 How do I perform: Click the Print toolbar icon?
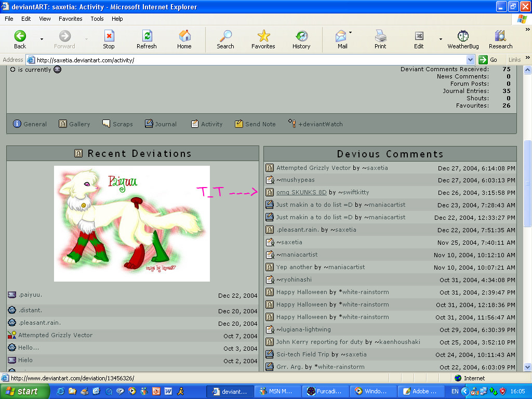point(380,36)
